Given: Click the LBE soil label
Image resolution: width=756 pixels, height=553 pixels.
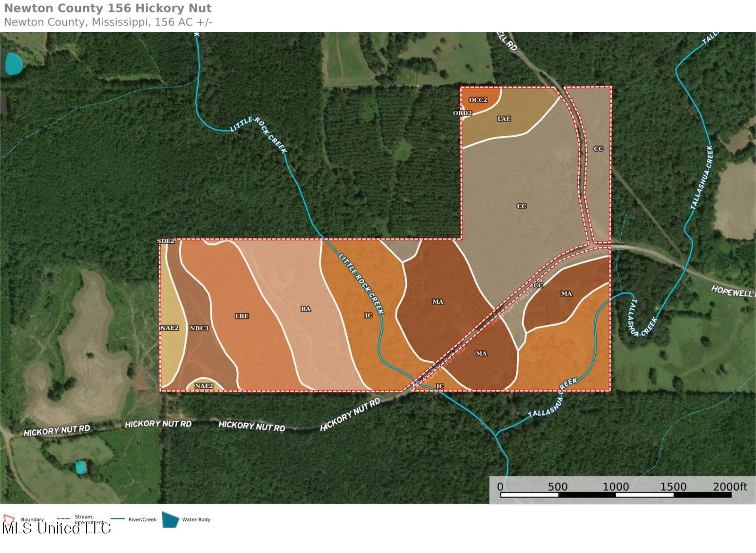Looking at the screenshot, I should point(242,316).
